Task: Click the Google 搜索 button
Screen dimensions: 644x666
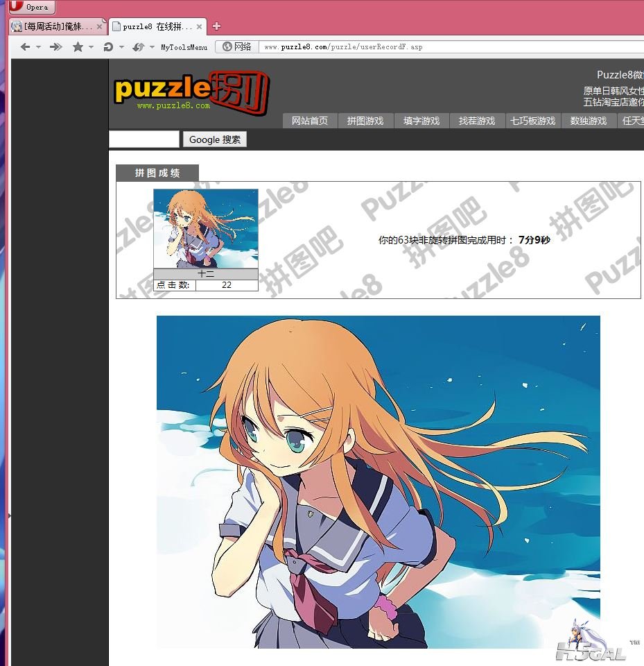Action: point(215,139)
